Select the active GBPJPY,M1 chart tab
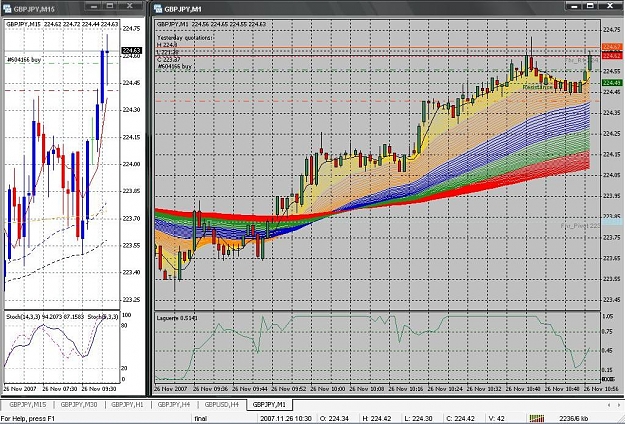The width and height of the screenshot is (625, 424). tap(269, 404)
